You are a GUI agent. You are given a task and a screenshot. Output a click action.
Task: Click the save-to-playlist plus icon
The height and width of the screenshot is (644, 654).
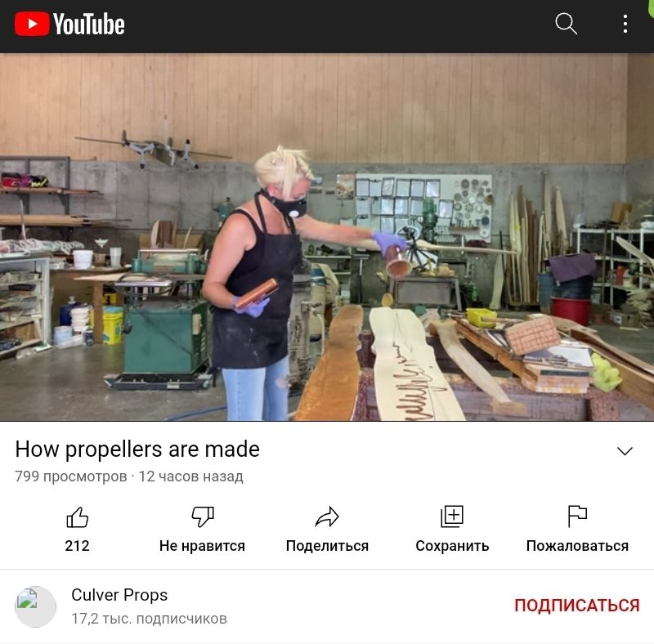tap(452, 517)
